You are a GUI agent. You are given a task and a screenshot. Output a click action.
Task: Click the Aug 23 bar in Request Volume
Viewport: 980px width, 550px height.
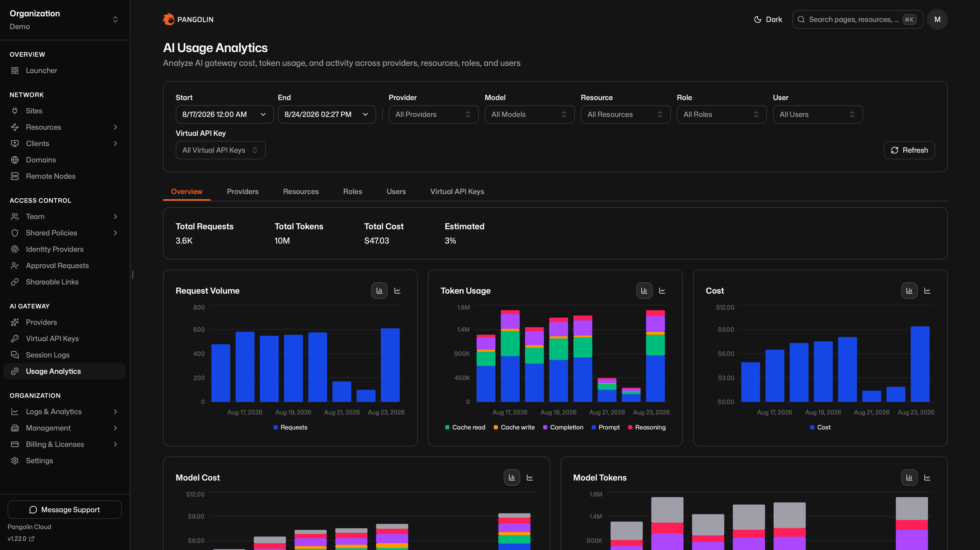click(390, 365)
